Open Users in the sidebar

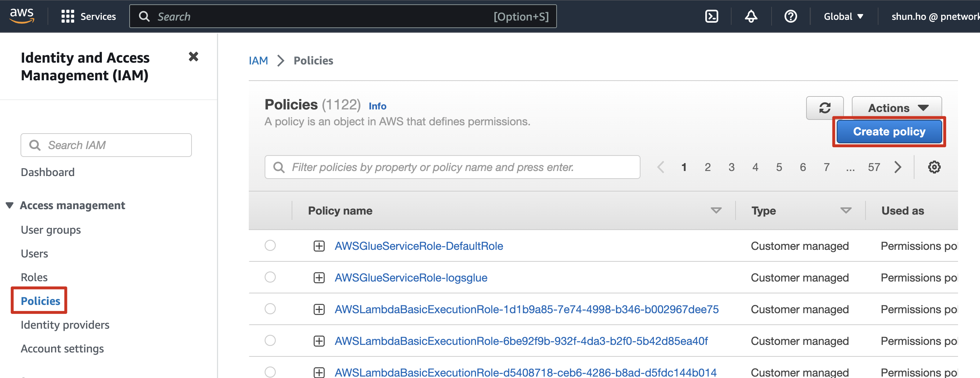pyautogui.click(x=34, y=253)
